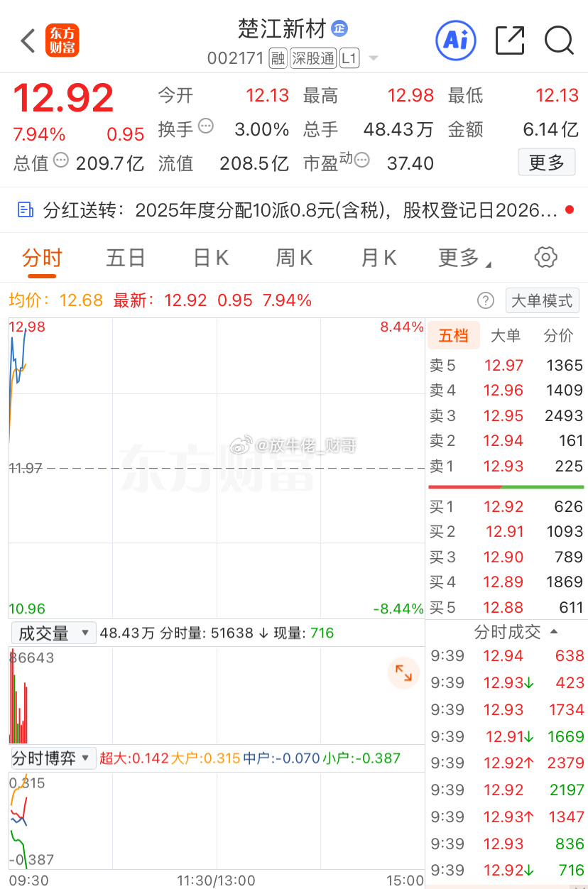
Task: Tap the expand chart fullscreen icon
Action: (403, 672)
